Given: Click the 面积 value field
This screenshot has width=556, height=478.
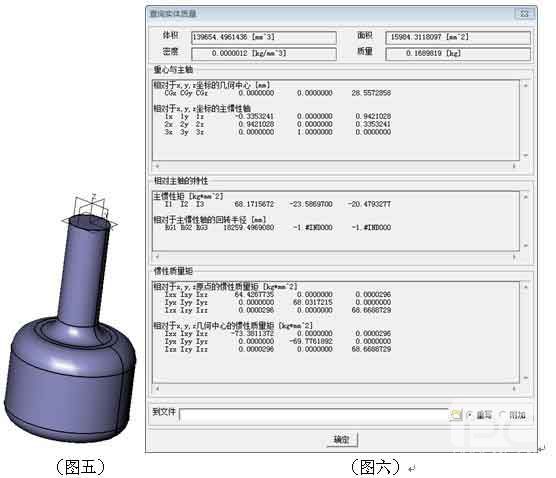Looking at the screenshot, I should click(458, 37).
